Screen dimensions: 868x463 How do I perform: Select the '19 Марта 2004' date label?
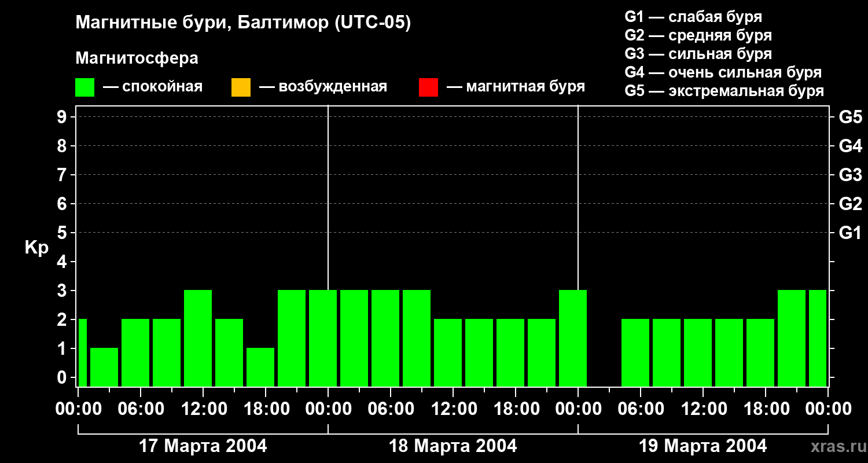click(703, 446)
